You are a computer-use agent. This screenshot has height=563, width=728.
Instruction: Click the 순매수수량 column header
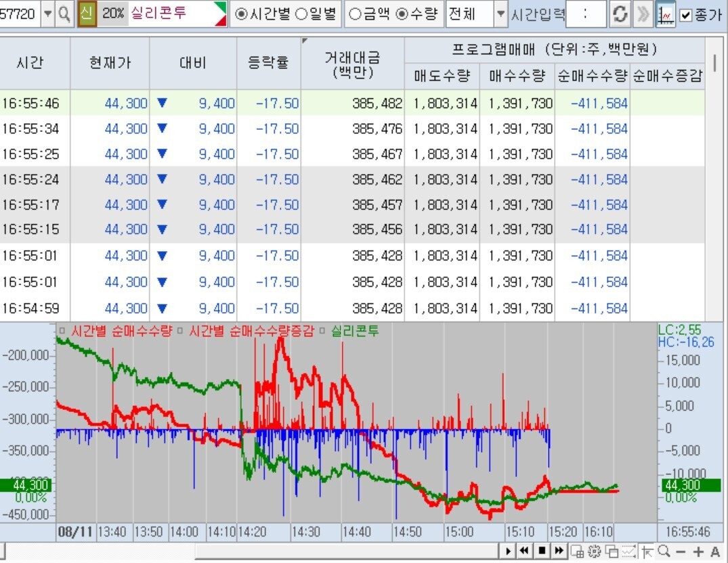[x=592, y=76]
